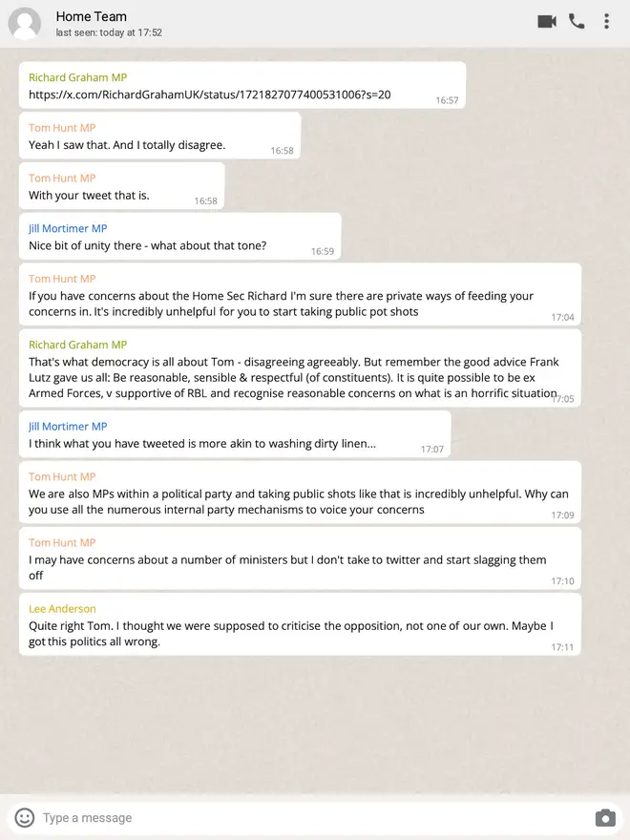Open the three-dot more options menu
Screen dimensions: 630x840
click(x=606, y=21)
